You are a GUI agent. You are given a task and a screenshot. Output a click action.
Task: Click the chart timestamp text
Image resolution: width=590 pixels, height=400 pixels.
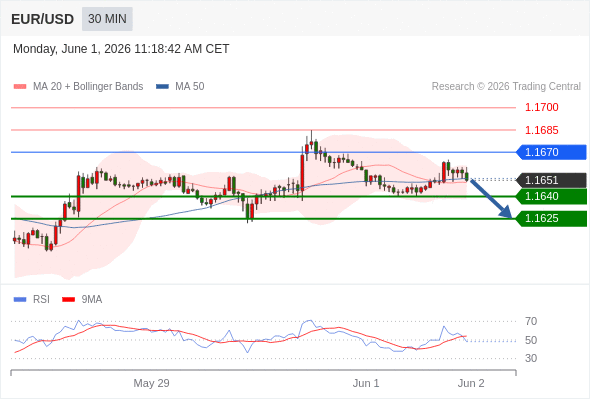(x=121, y=49)
